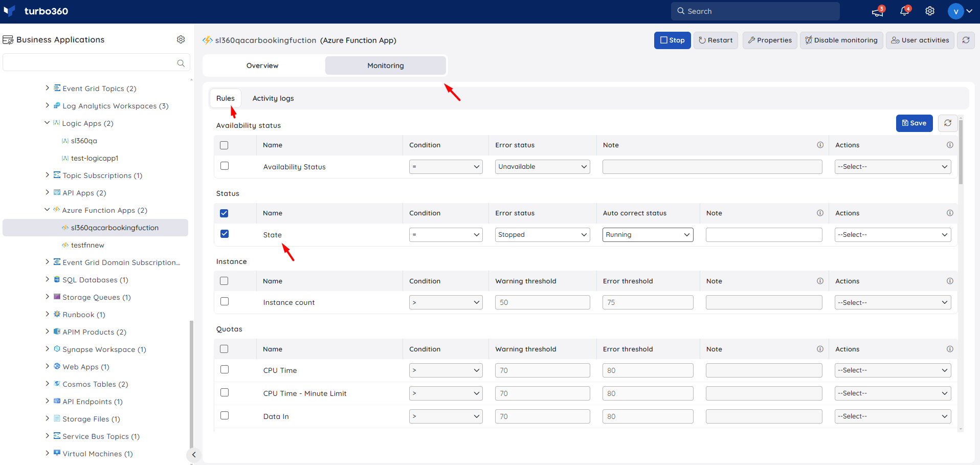Open the chat messages icon in header
Screen dimensions: 980x465
coord(878,11)
